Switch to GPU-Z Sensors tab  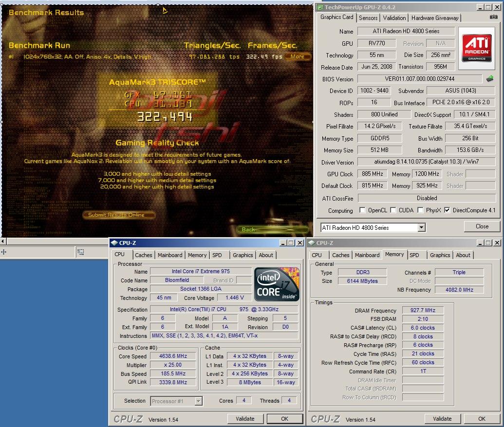pyautogui.click(x=368, y=18)
